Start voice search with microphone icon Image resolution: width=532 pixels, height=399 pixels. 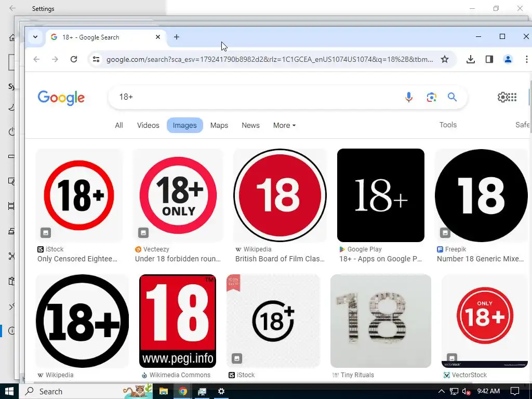[x=409, y=97]
